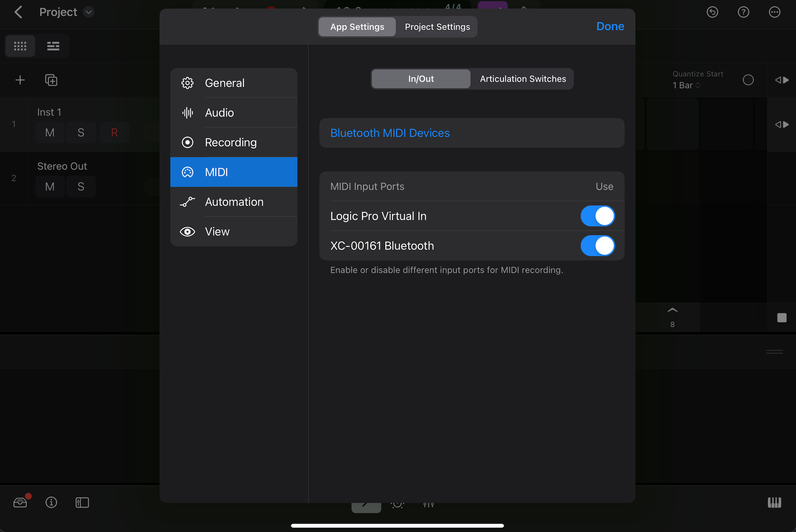
Task: Switch to the grid view icon
Action: (x=20, y=46)
